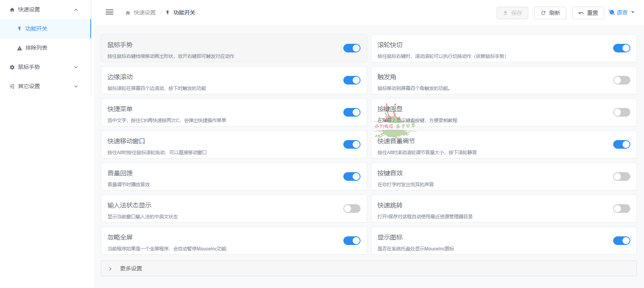
Task: Enable the 触发角 toggle switch
Action: pyautogui.click(x=621, y=80)
